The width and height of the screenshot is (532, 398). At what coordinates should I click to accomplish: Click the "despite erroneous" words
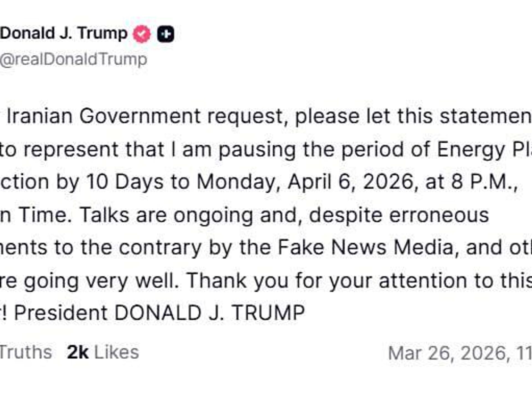tap(398, 215)
